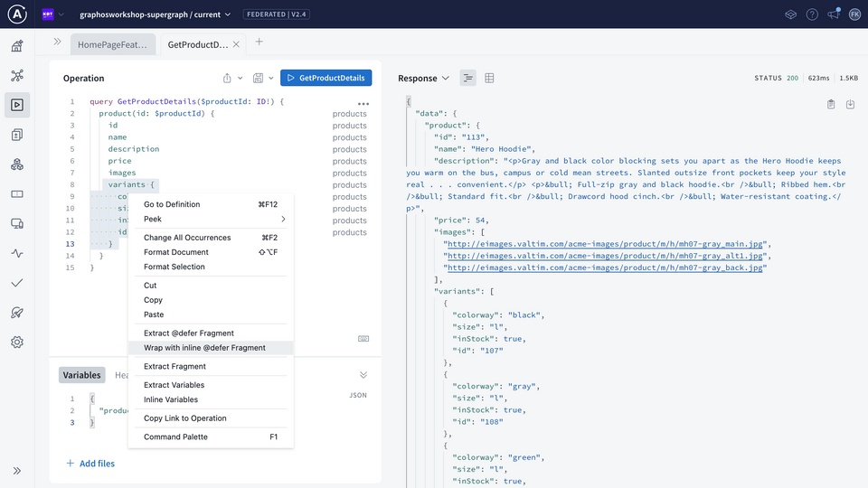
Task: Close the GetProductD... tab
Action: [236, 44]
